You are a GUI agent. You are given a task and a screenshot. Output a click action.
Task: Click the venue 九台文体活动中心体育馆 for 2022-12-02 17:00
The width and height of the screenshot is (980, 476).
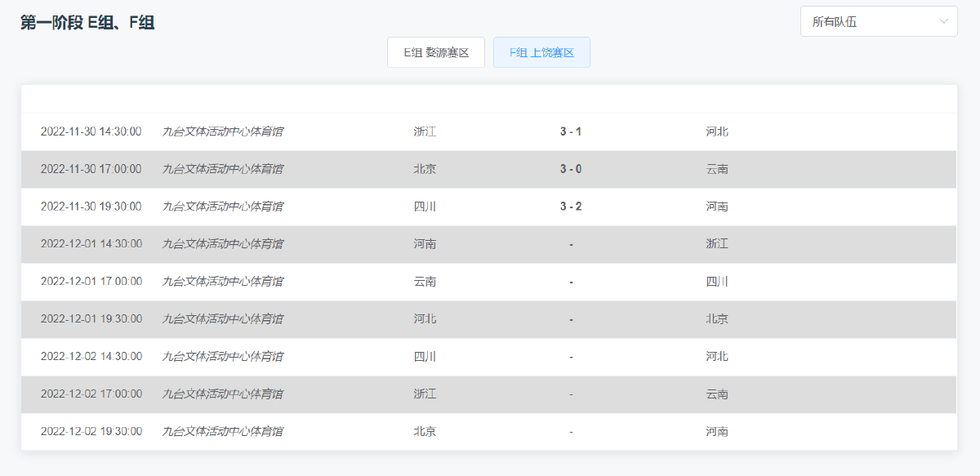point(222,394)
